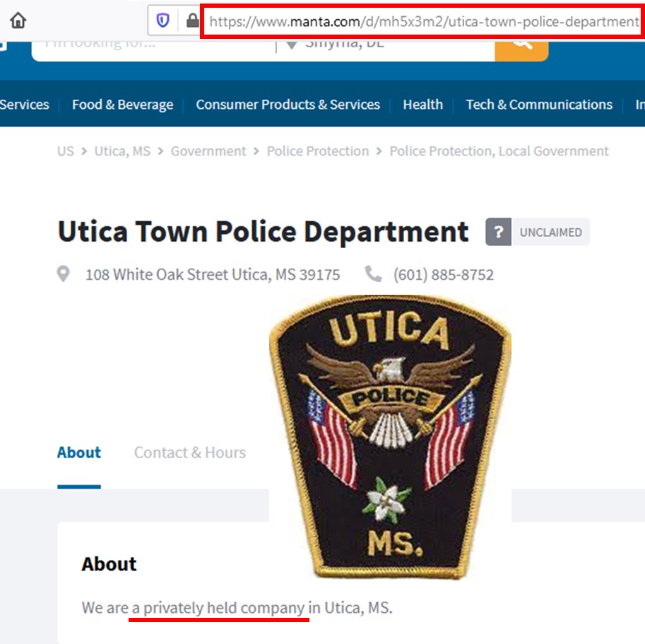Click the location pin beside the address
Viewport: 645px width, 644px height.
coord(63,274)
